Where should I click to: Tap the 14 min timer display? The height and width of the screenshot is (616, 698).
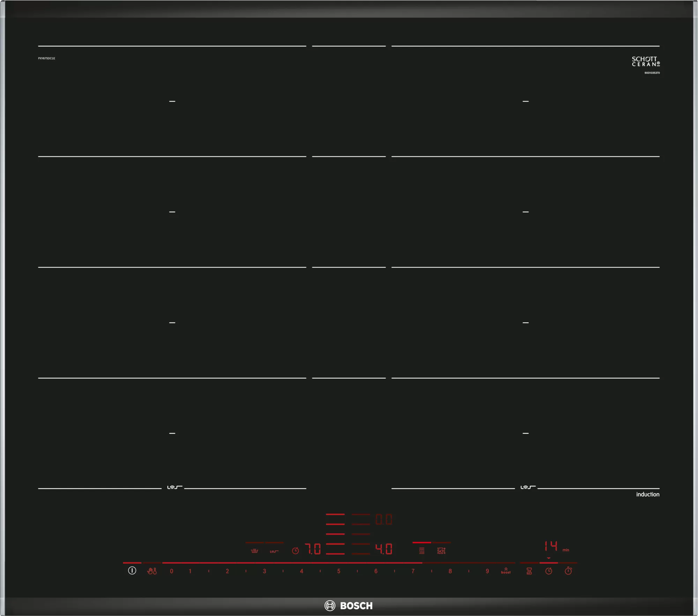click(551, 546)
